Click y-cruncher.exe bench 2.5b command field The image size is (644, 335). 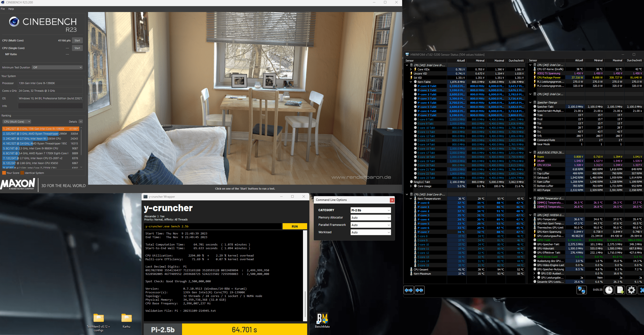[x=213, y=226]
